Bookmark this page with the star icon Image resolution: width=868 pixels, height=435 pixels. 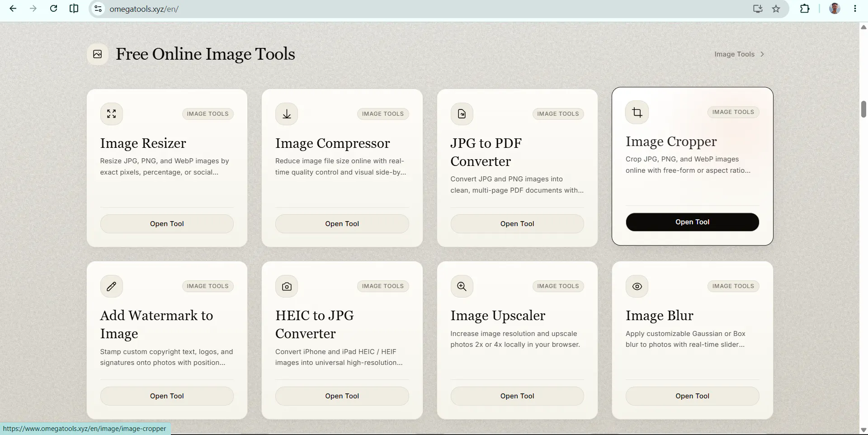(x=776, y=9)
